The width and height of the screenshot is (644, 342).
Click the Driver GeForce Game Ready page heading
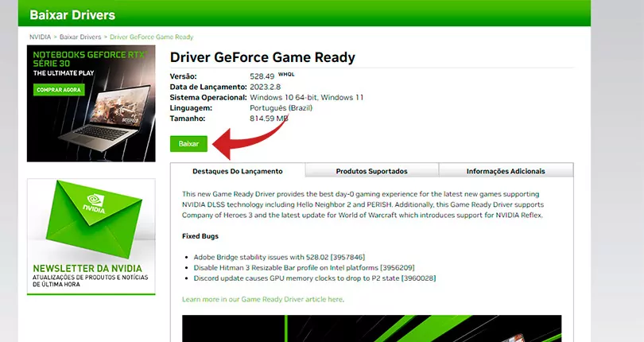click(x=262, y=57)
